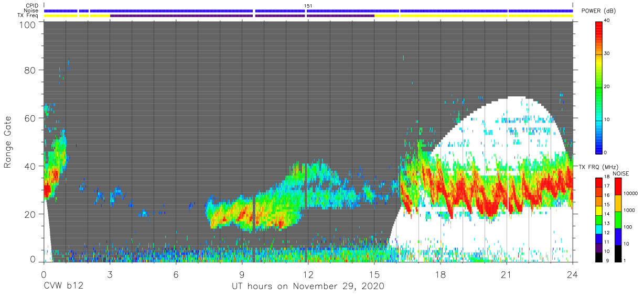The image size is (644, 297).
Task: Click the CPID value '151'
Action: pos(308,6)
